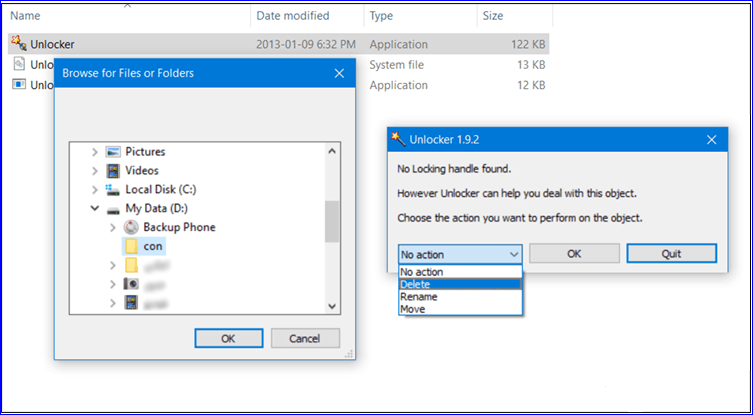Viewport: 753px width, 415px height.
Task: Open the No action dropdown
Action: 460,254
